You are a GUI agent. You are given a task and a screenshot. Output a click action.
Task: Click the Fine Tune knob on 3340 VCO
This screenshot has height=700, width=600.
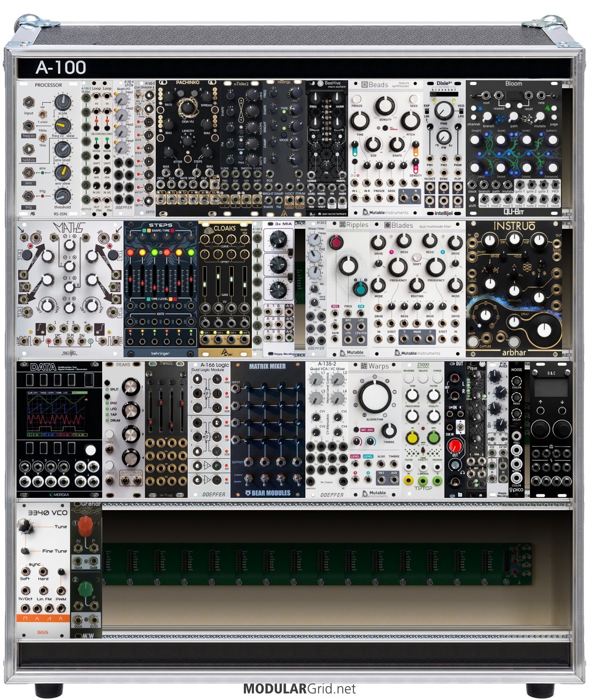coord(25,550)
